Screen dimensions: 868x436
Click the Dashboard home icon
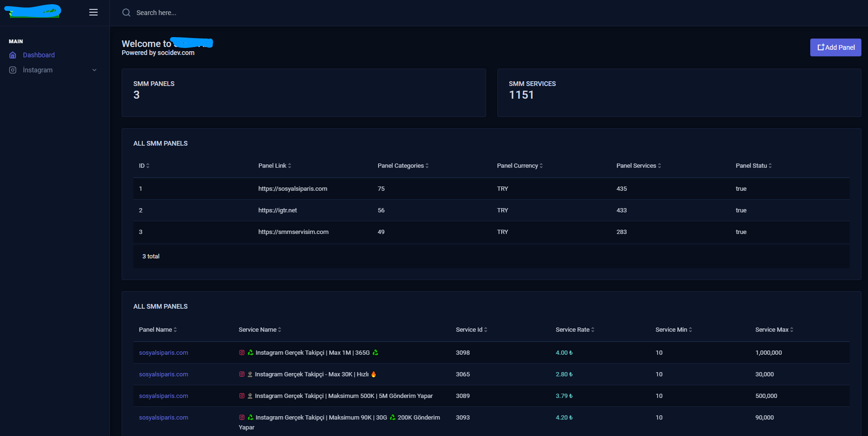pyautogui.click(x=13, y=55)
